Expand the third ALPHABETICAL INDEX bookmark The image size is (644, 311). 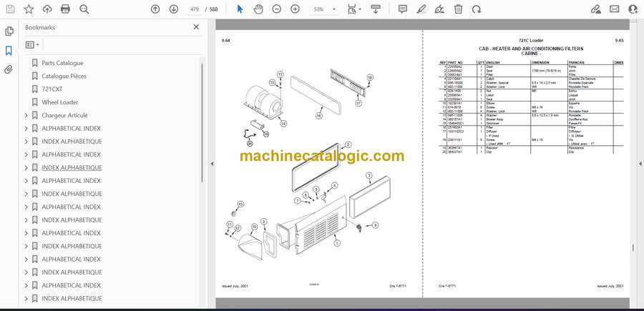click(26, 181)
